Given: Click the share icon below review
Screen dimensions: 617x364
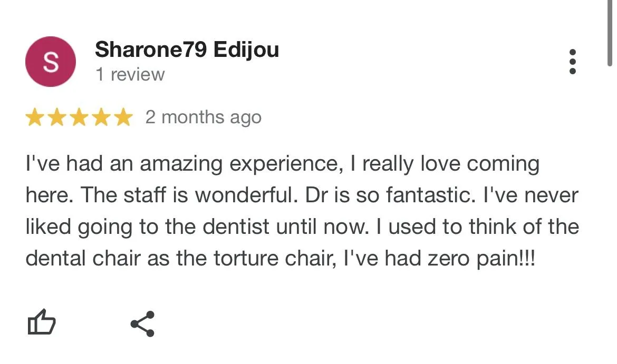Looking at the screenshot, I should click(x=142, y=323).
